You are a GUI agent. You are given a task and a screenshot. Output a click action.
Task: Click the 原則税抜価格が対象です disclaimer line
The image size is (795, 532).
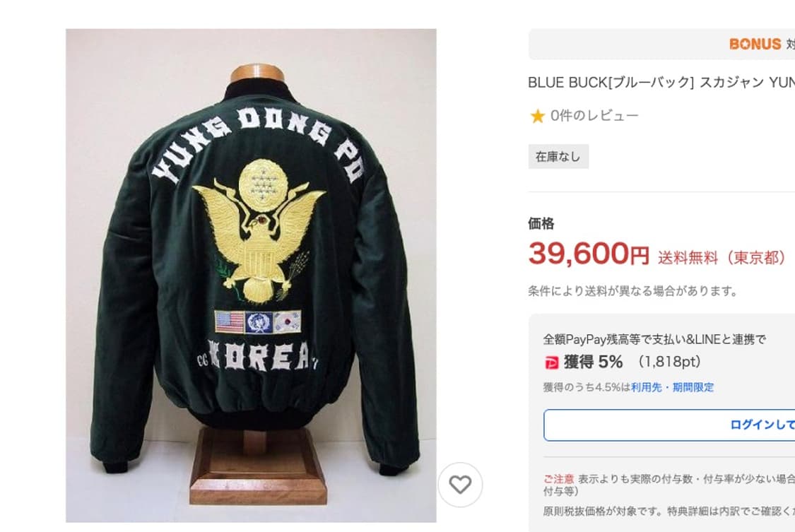(669, 512)
